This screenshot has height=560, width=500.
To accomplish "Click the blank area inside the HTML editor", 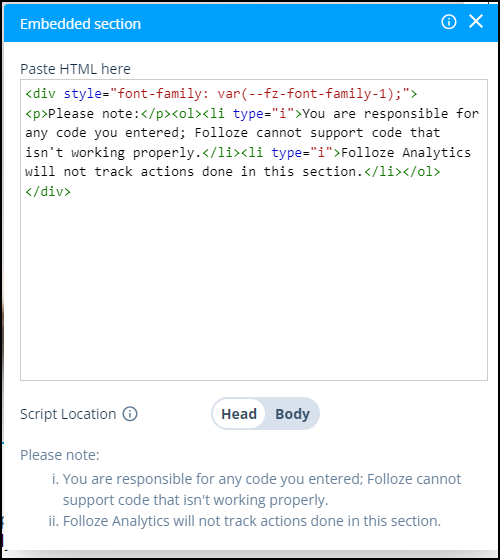I will point(254,286).
